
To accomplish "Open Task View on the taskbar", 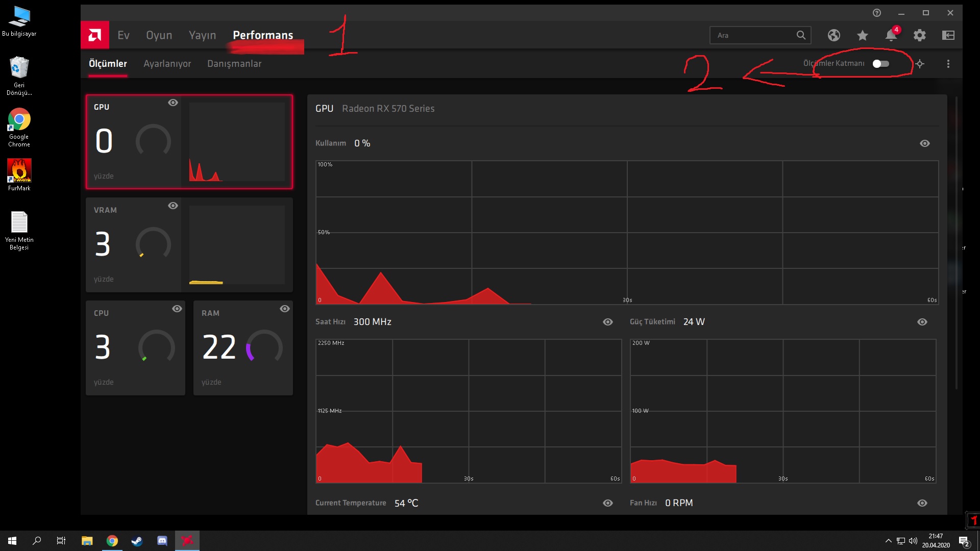I will coord(61,541).
